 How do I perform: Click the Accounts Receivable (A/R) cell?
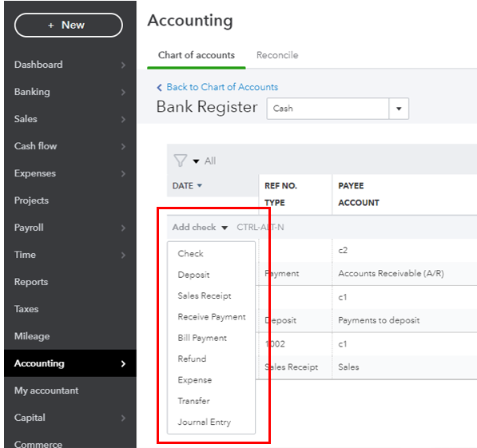391,273
